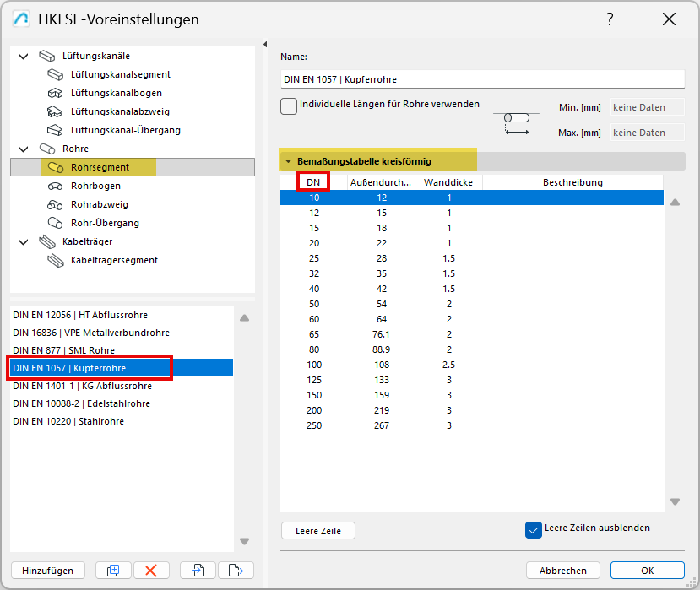Click the Lüftungskanal-Übergang icon
Screen dimensions: 700x590
56,130
